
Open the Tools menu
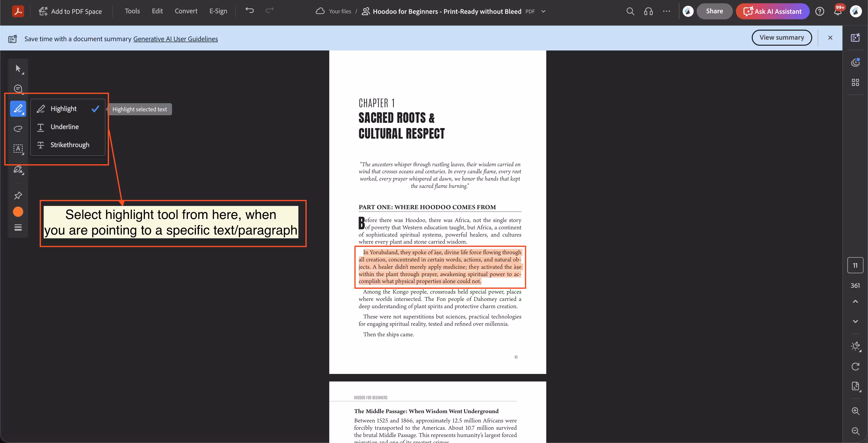coord(132,11)
